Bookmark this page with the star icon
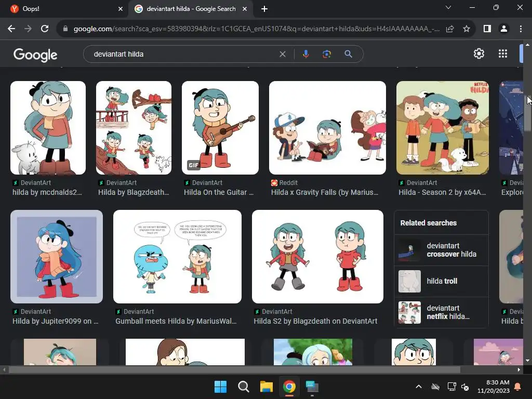Screen dimensions: 532x399 tap(467, 29)
